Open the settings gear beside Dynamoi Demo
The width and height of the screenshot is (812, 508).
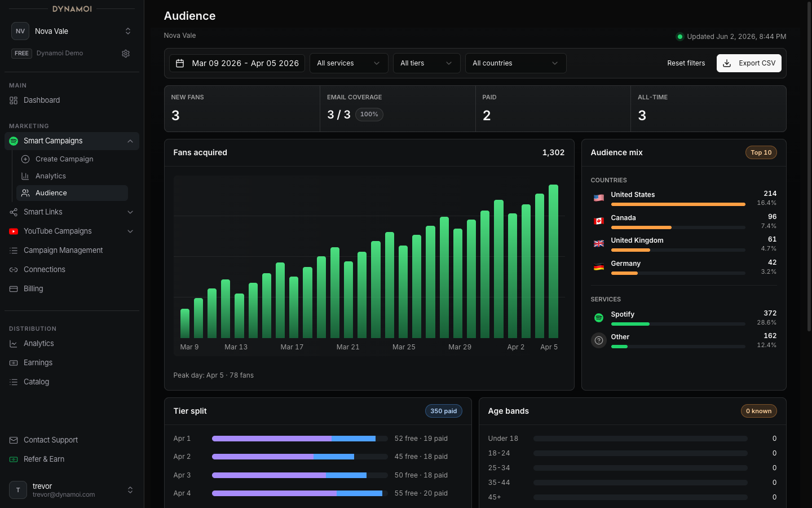pyautogui.click(x=126, y=54)
